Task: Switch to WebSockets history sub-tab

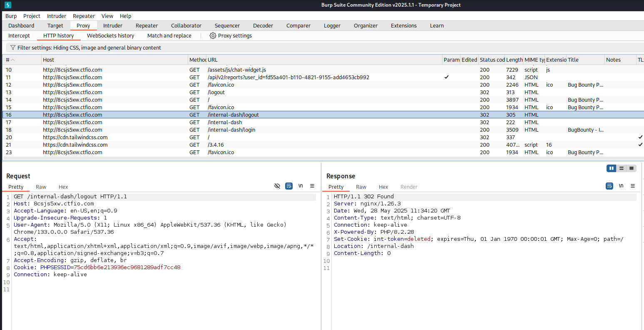Action: click(110, 36)
